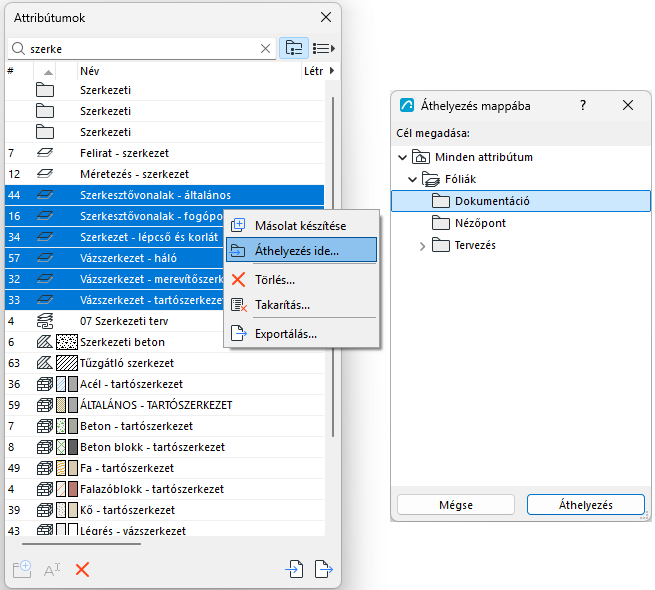Collapse the Fóliák folder node

click(412, 180)
